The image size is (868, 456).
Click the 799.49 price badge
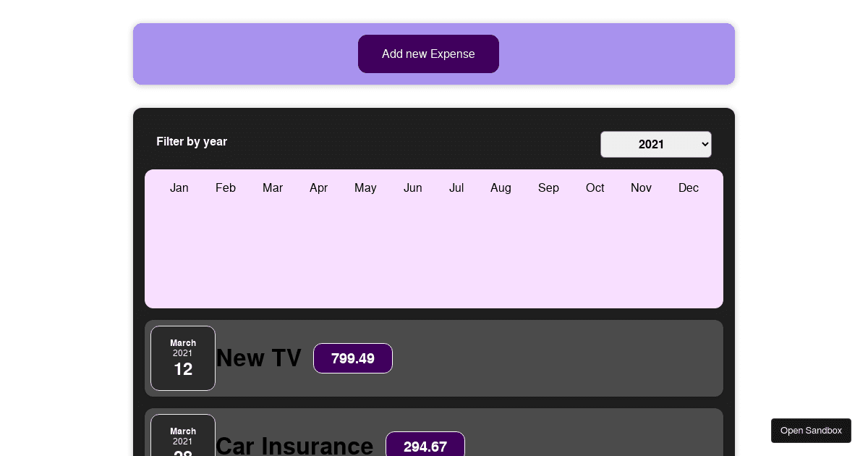(353, 358)
